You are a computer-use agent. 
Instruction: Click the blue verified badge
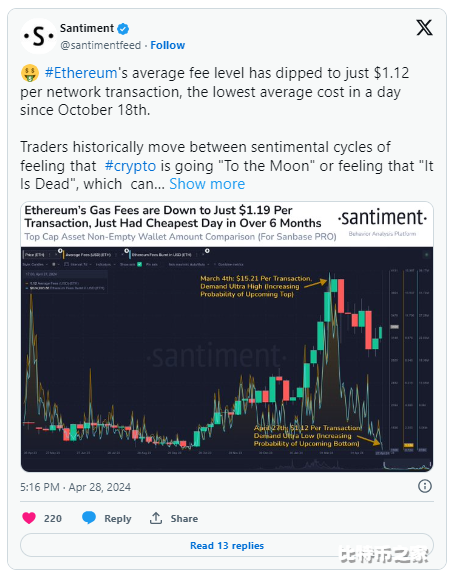(123, 28)
